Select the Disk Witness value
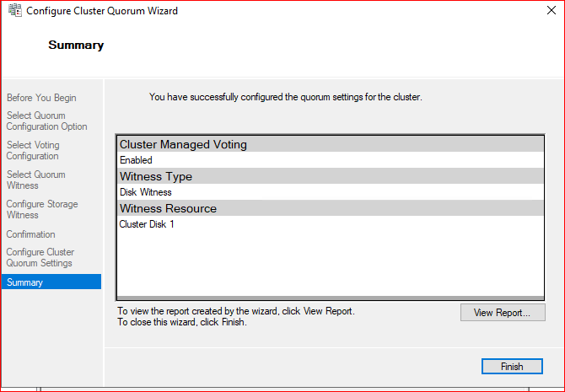This screenshot has height=392, width=565. pyautogui.click(x=330, y=192)
